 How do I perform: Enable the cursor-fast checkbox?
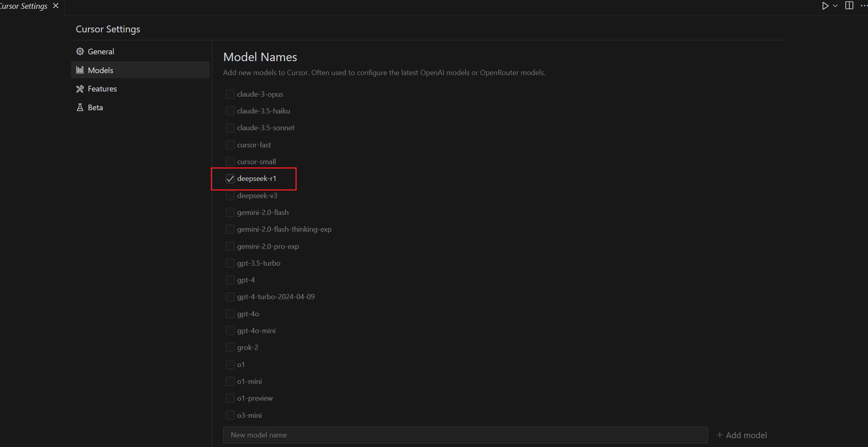pyautogui.click(x=230, y=145)
